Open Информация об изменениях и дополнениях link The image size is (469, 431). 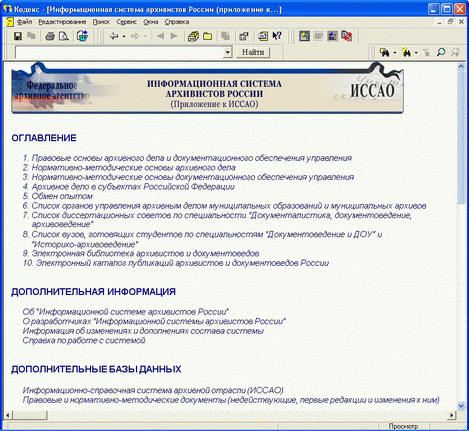point(143,331)
